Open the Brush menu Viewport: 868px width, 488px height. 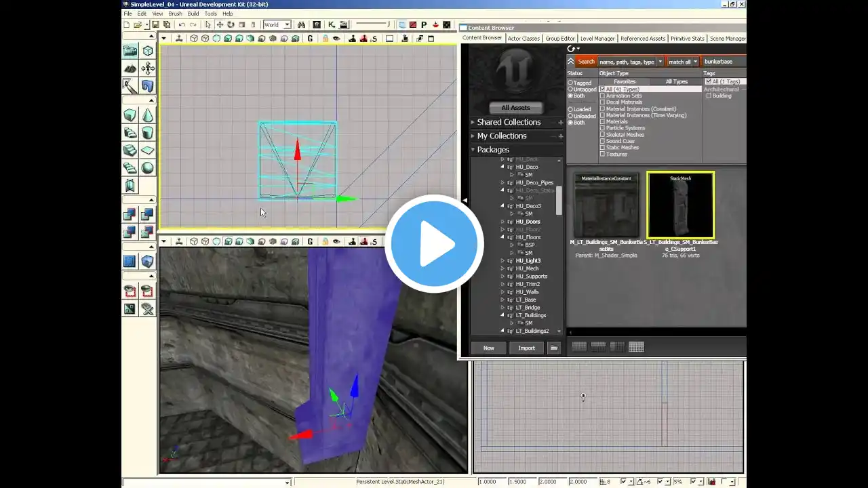175,14
